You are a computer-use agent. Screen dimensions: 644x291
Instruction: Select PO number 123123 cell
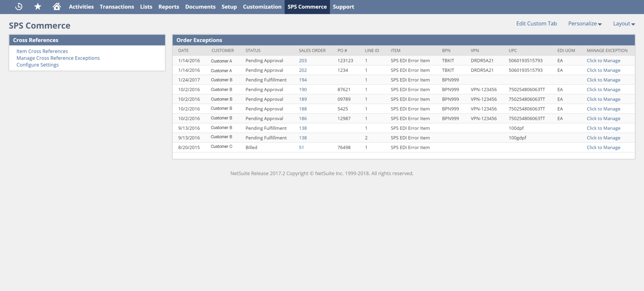click(x=345, y=60)
